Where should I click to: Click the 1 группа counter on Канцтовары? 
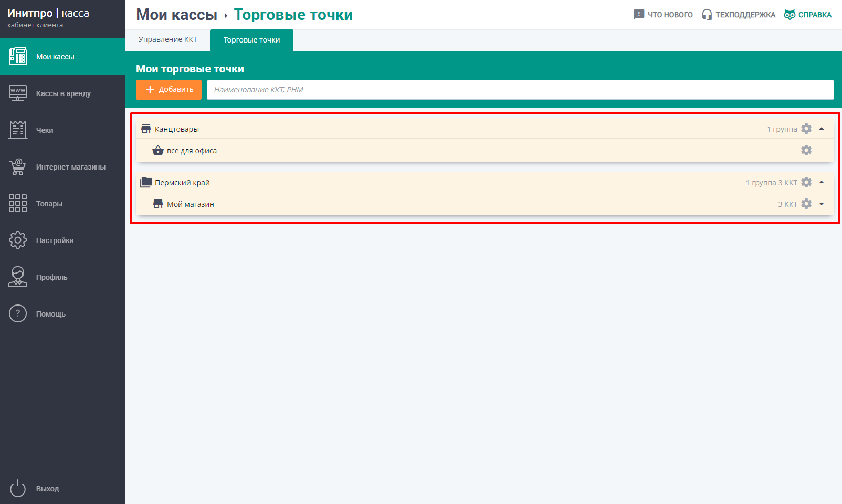tap(782, 129)
